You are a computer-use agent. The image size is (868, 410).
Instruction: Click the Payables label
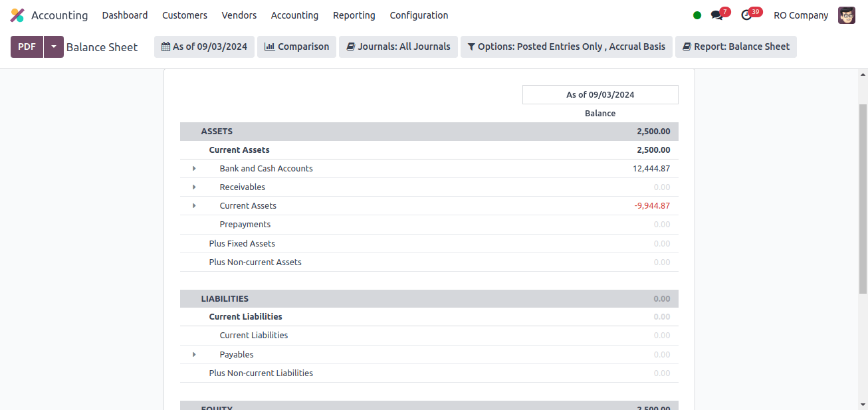pos(237,355)
